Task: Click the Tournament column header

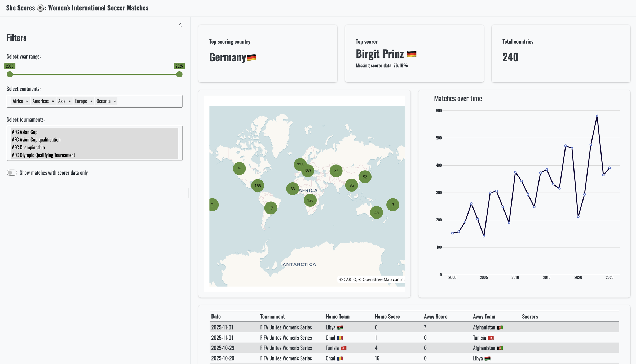Action: click(x=272, y=317)
